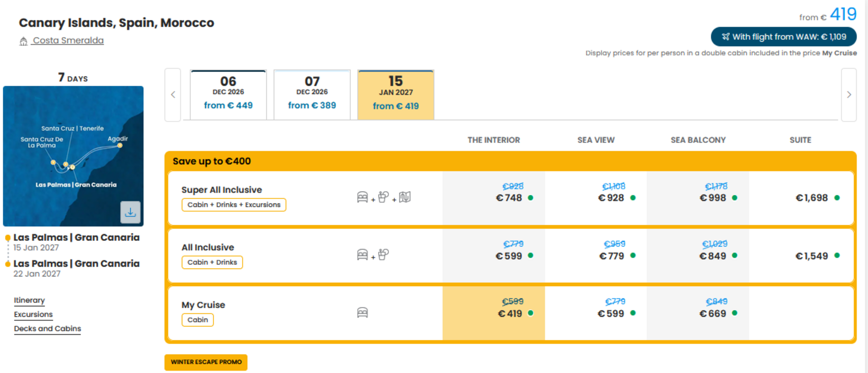Select My Cruise Sea Balcony at €669
This screenshot has width=868, height=373.
pos(698,313)
